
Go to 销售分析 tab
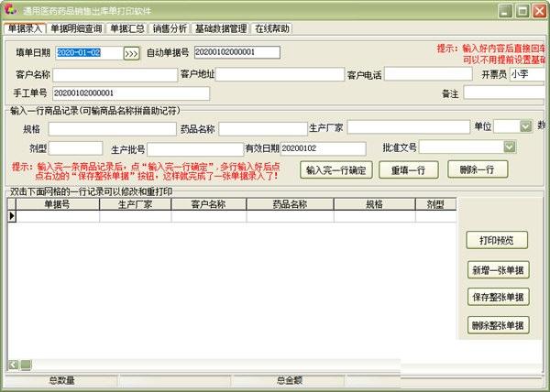coord(170,28)
